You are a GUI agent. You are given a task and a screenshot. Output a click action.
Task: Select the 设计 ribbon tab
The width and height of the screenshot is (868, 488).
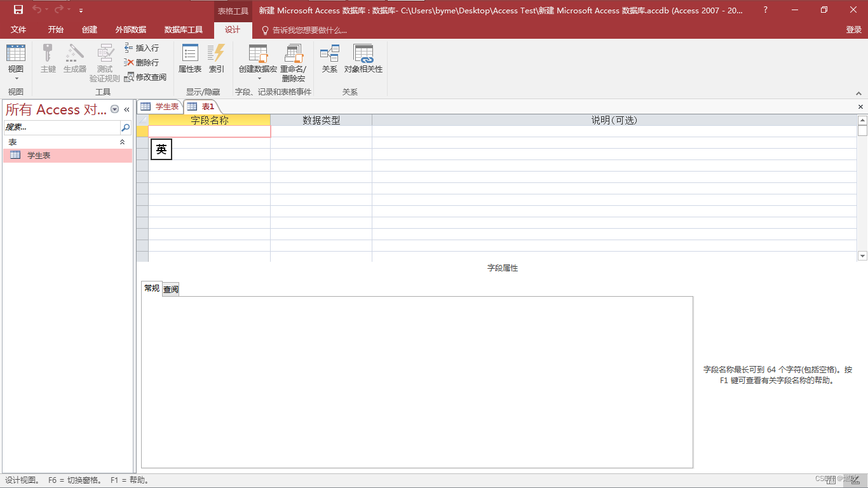233,30
